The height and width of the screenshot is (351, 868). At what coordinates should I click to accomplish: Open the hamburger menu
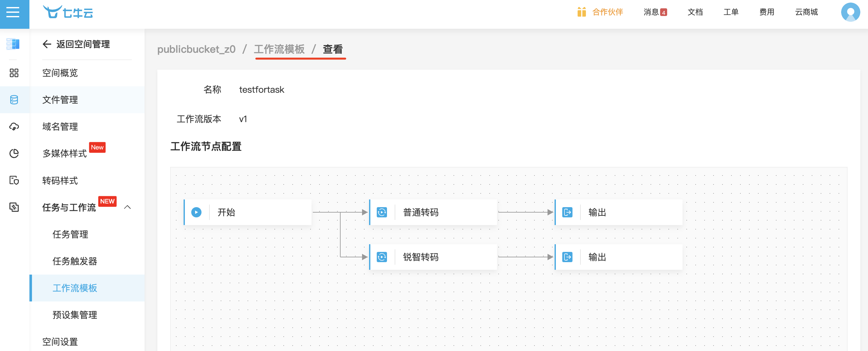click(x=13, y=12)
